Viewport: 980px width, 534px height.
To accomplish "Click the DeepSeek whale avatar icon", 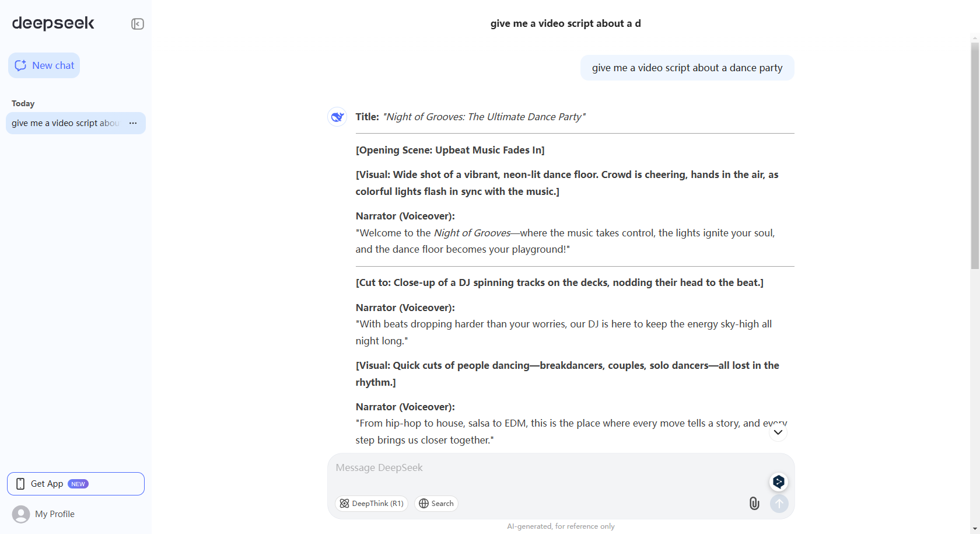I will (x=337, y=117).
